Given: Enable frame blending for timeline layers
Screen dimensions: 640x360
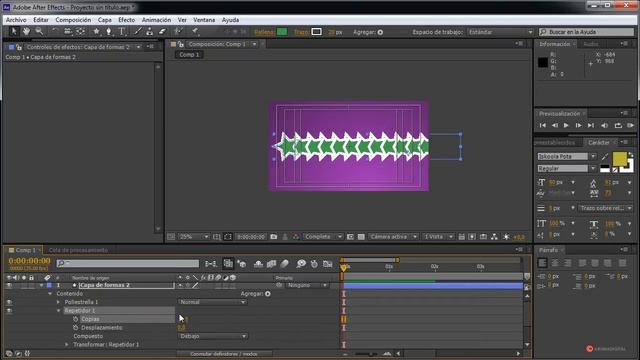Looking at the screenshot, I should [x=271, y=264].
